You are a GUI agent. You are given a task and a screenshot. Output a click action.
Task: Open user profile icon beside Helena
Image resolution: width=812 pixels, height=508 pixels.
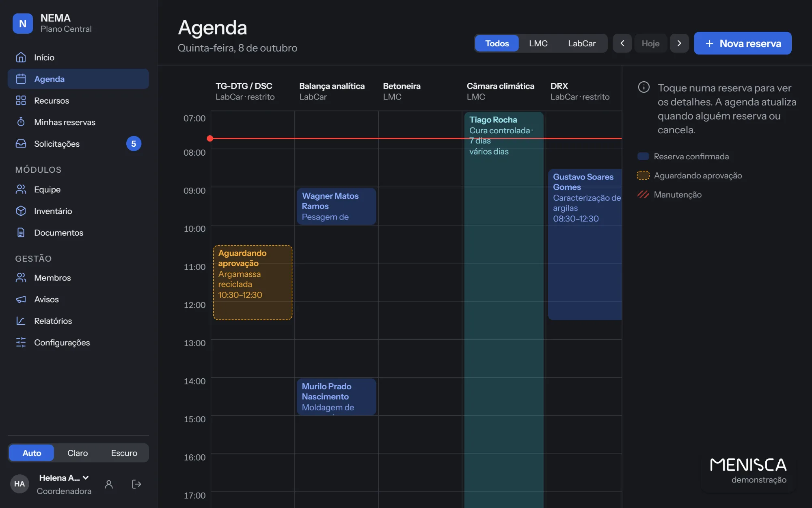tap(108, 484)
